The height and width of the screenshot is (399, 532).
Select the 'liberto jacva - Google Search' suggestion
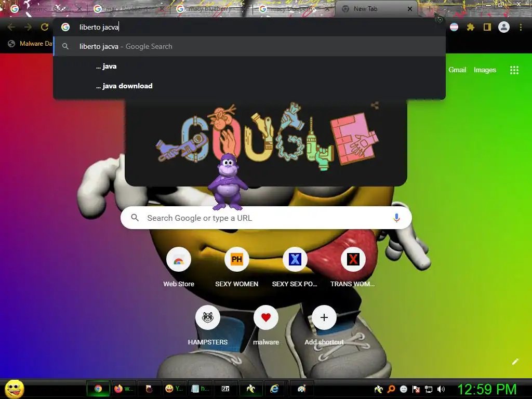pyautogui.click(x=249, y=46)
